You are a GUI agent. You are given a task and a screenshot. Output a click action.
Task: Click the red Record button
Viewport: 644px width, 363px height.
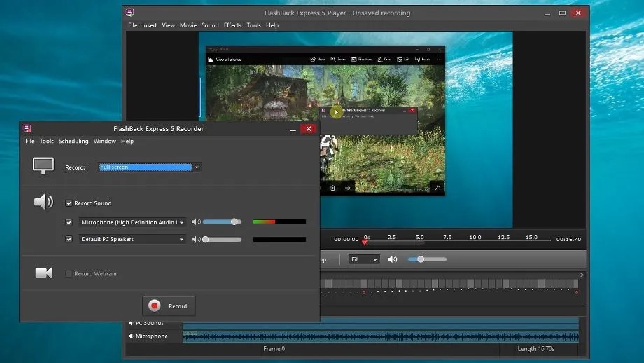tap(169, 306)
